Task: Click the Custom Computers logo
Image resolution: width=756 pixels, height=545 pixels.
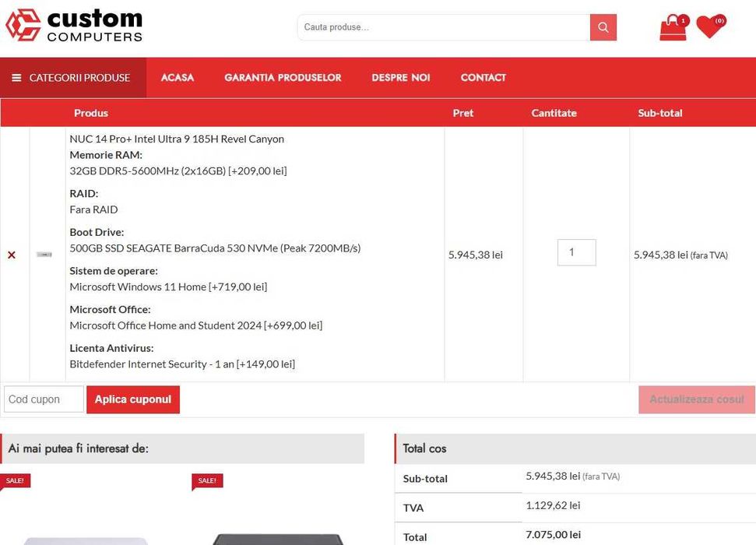Action: pyautogui.click(x=74, y=26)
